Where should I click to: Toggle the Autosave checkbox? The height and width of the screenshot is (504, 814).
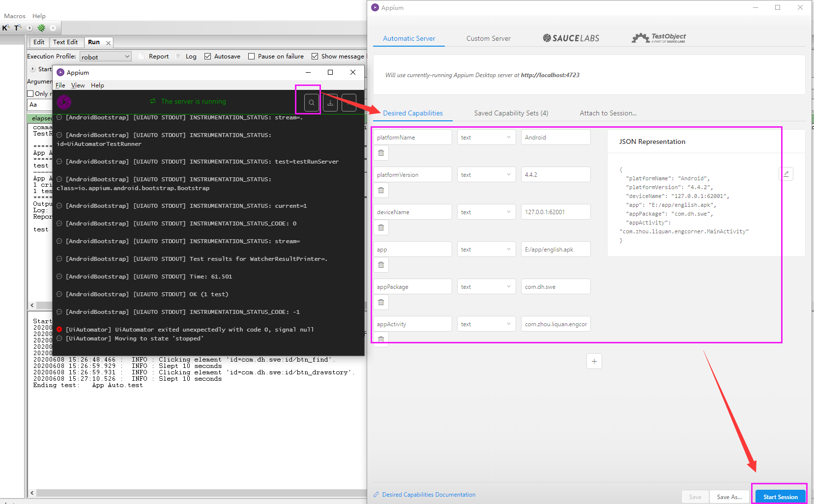(x=208, y=56)
